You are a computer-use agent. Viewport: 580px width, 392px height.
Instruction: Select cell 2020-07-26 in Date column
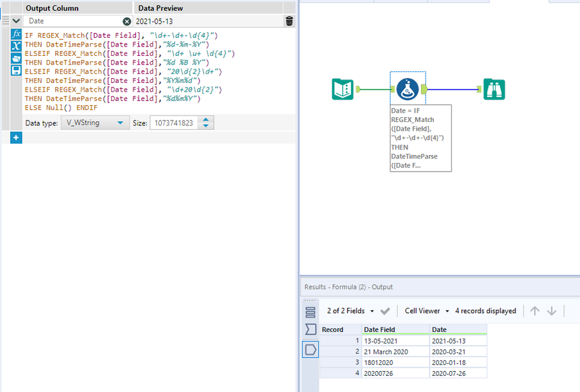tap(458, 373)
